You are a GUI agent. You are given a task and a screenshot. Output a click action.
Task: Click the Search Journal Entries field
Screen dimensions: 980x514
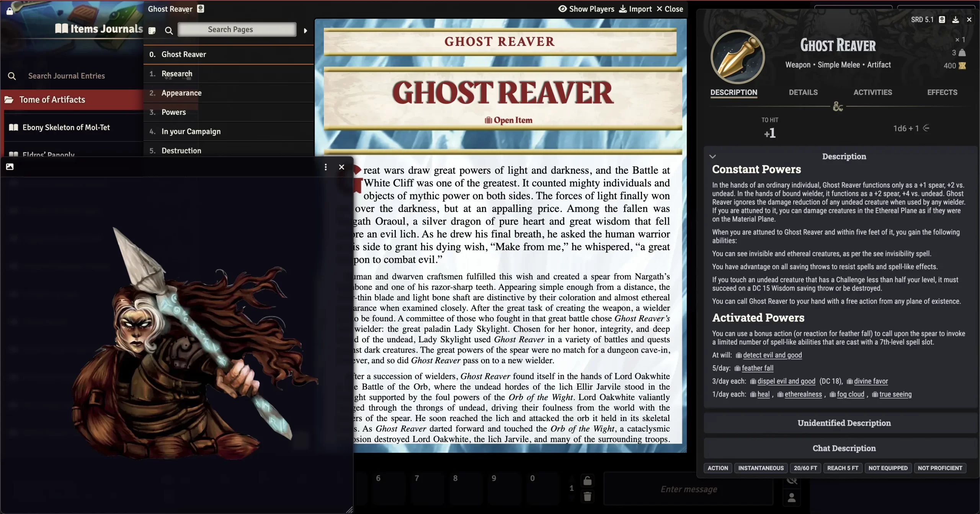click(x=67, y=76)
